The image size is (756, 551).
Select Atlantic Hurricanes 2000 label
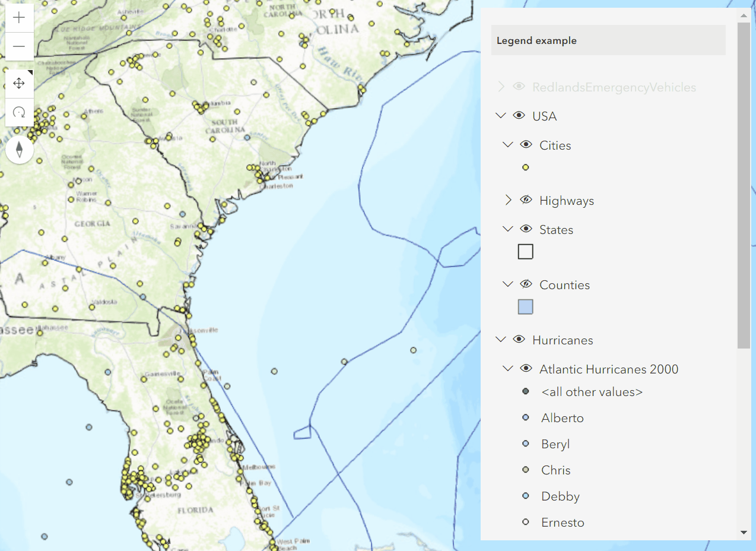(x=609, y=369)
